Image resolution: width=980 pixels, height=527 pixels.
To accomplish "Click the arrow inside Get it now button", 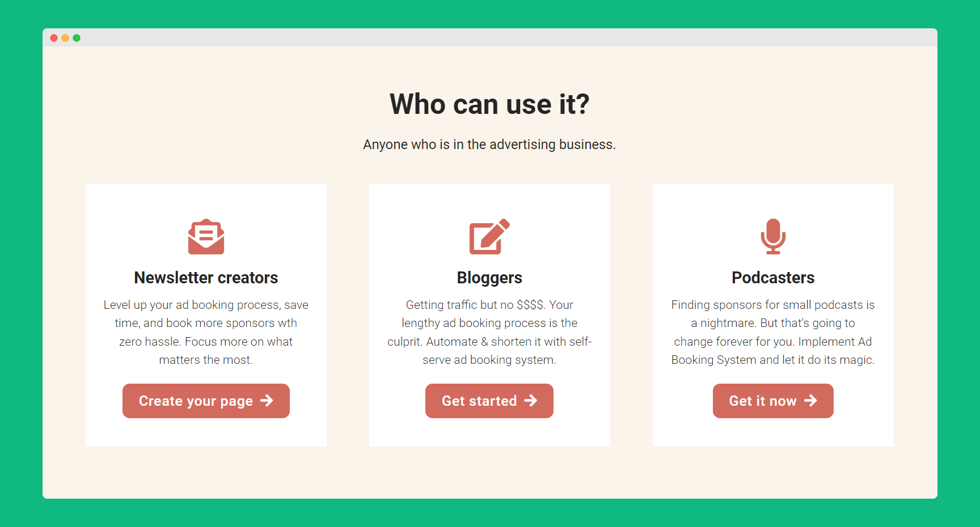I will (x=811, y=401).
